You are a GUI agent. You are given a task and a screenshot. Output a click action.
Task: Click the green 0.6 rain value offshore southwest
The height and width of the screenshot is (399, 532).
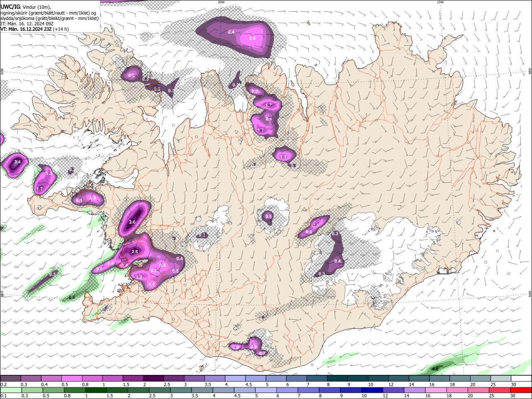71,297
